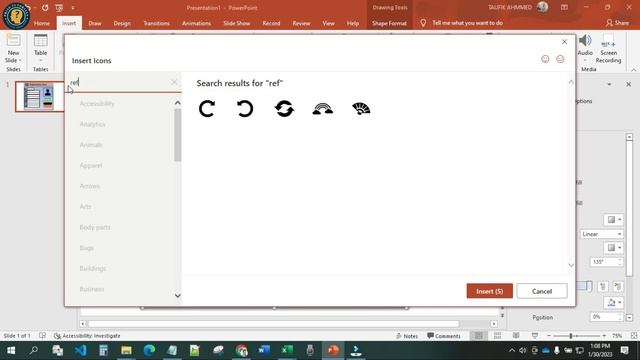Image resolution: width=640 pixels, height=360 pixels.
Task: Click results pane scroll-down chevron
Action: click(571, 265)
